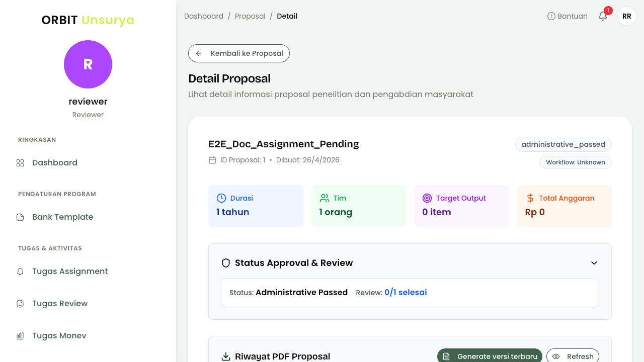Click the Refresh button
Viewport: 644px width, 362px height.
click(573, 356)
